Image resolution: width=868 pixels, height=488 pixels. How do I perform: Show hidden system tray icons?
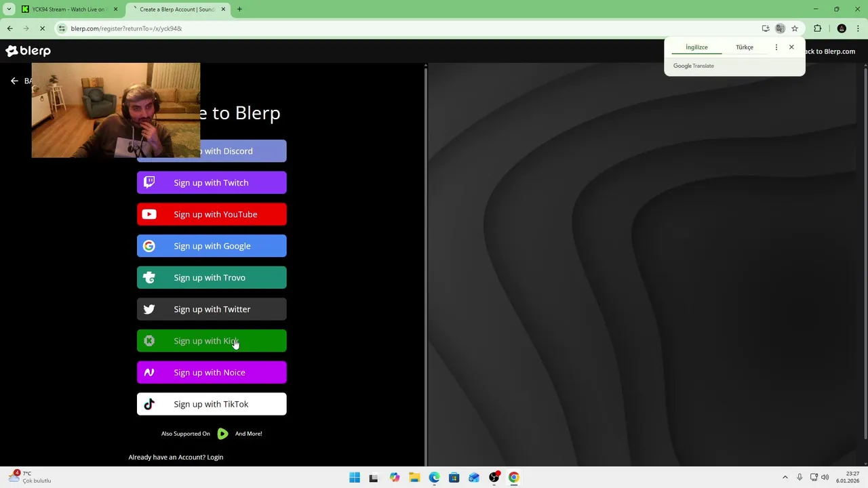[785, 477]
